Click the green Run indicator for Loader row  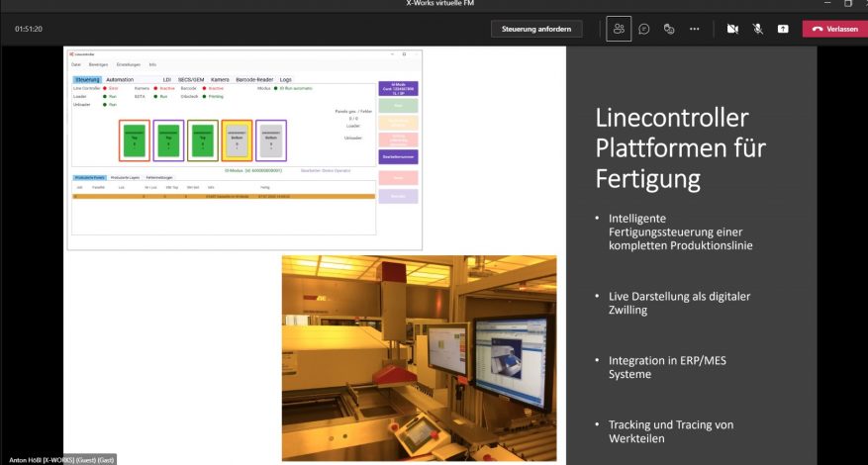(105, 96)
